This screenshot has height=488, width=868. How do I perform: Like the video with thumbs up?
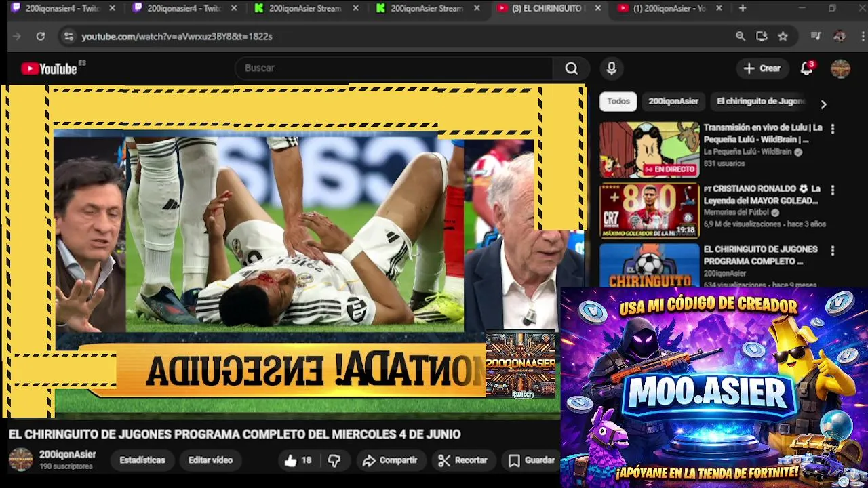(298, 460)
